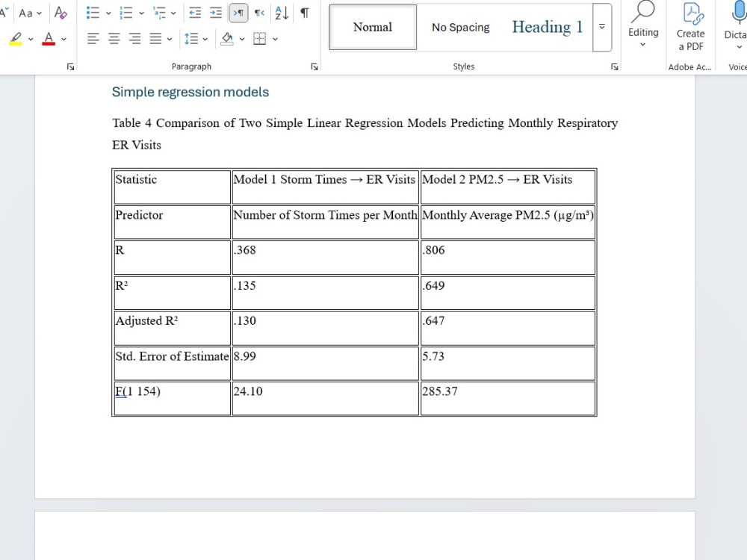Screen dimensions: 747x560
Task: Open line and paragraph spacing options
Action: (x=191, y=39)
